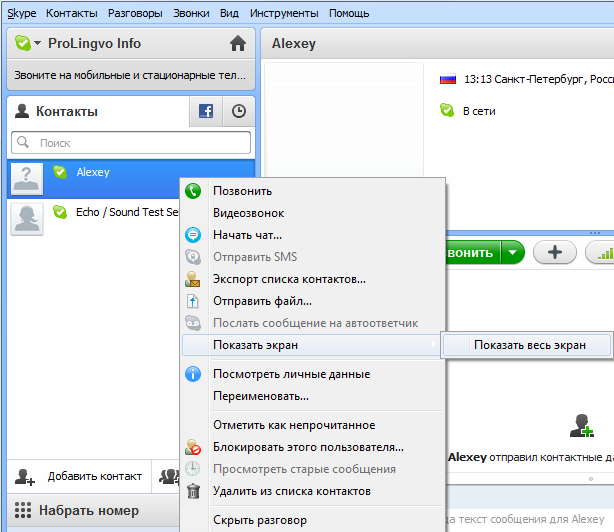Select the Echo / Sound Test Service contact
The width and height of the screenshot is (614, 532).
coord(93,219)
